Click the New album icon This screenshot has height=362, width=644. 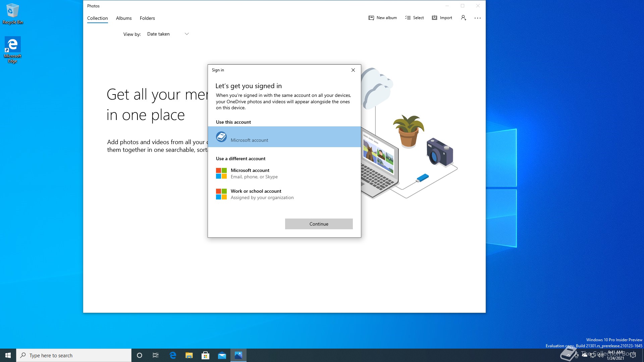pyautogui.click(x=371, y=18)
